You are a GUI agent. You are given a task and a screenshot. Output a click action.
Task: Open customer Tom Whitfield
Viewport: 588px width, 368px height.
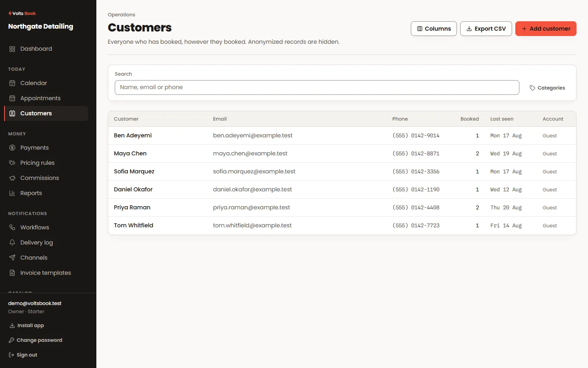(134, 226)
